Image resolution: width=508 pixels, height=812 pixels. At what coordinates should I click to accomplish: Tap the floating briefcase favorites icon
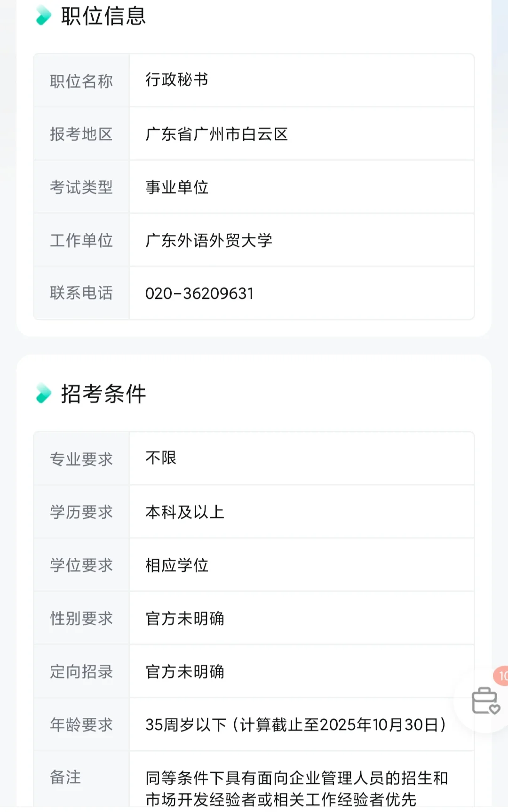point(485,701)
